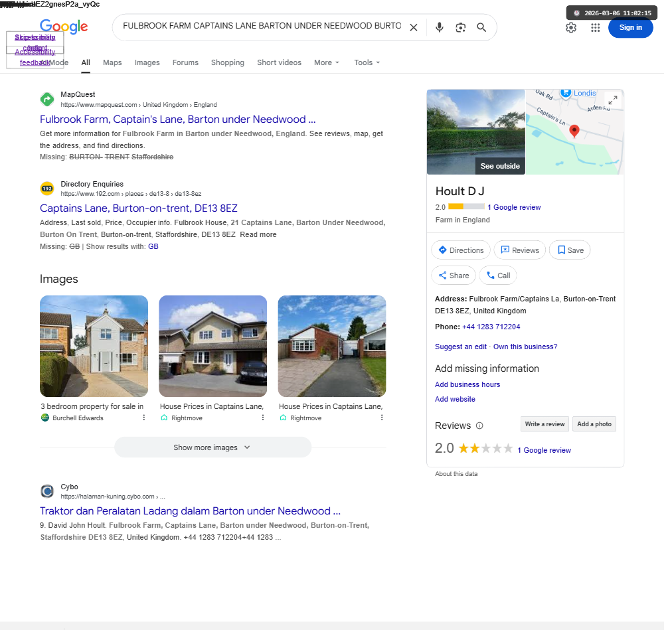Screen dimensions: 672x630
Task: Show results with GB link
Action: click(153, 246)
